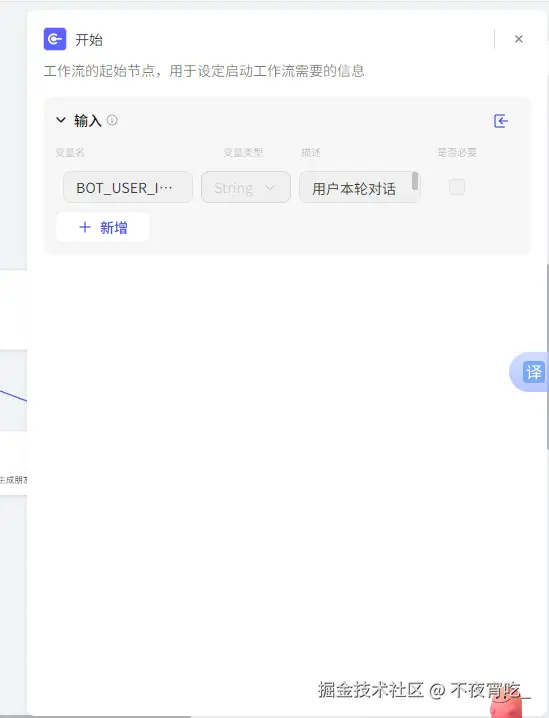This screenshot has height=718, width=549.
Task: Click the 用户本轮对话 description field
Action: [359, 187]
